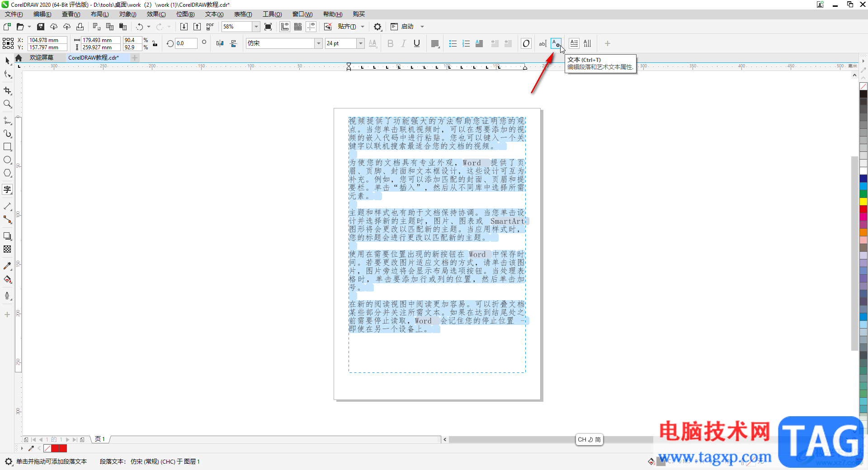Screen dimensions: 868x470
Task: Open the 编辑 menu
Action: pos(42,14)
